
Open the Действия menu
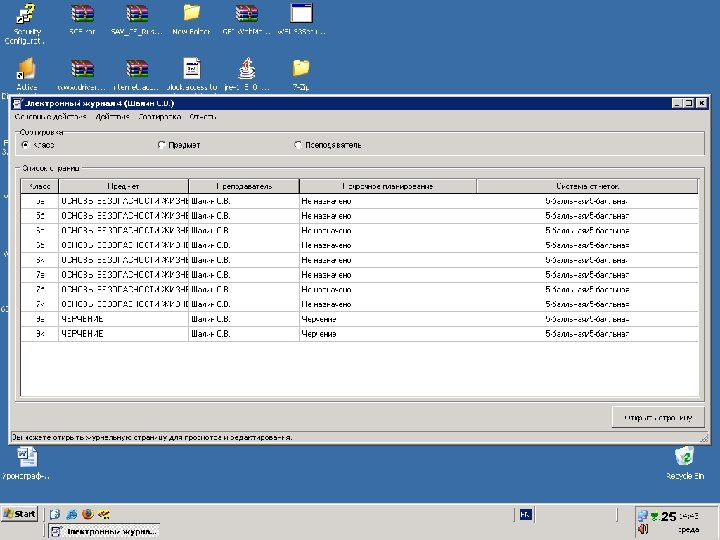click(112, 117)
